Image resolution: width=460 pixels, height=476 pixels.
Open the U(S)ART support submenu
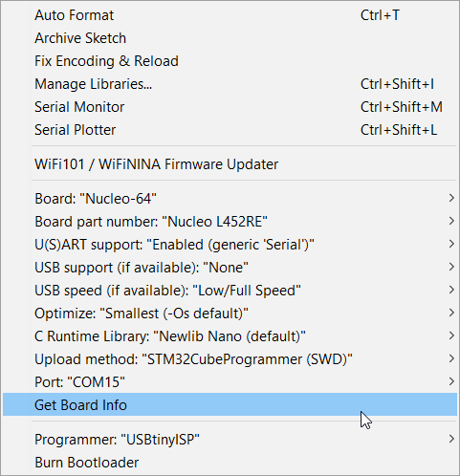click(x=230, y=245)
